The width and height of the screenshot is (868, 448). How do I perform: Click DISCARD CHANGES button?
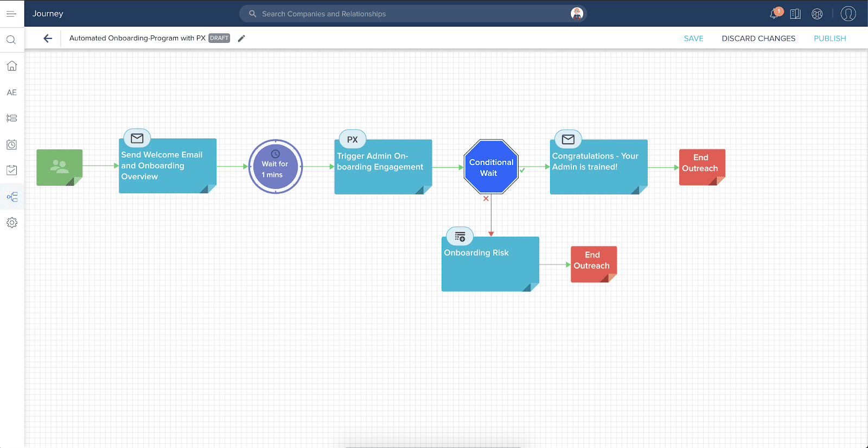tap(758, 39)
